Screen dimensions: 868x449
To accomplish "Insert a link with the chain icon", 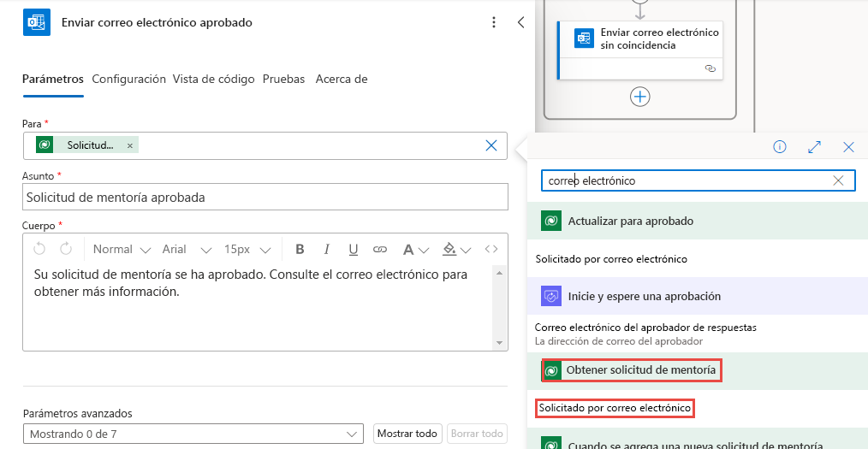I will pos(379,250).
